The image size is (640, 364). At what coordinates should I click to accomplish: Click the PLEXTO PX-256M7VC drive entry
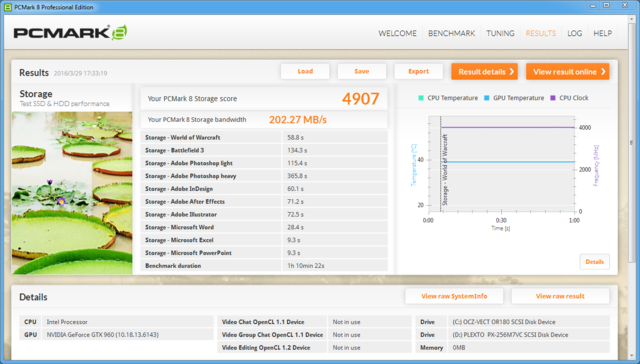(510, 335)
